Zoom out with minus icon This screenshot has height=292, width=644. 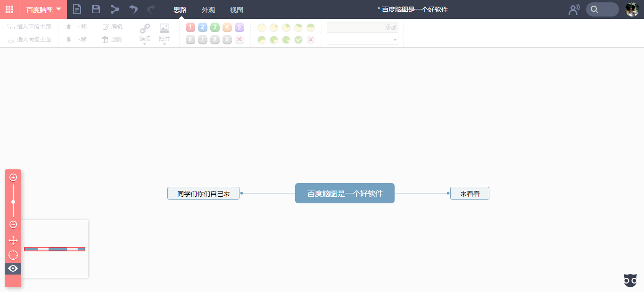point(13,225)
